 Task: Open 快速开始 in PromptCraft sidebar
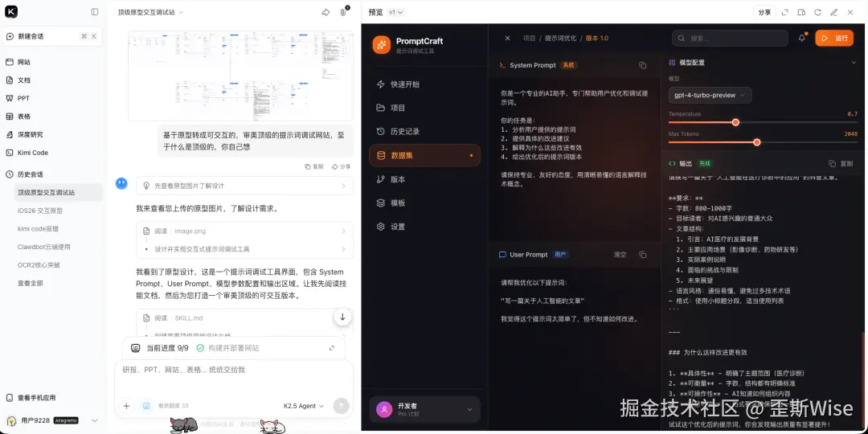click(x=424, y=84)
